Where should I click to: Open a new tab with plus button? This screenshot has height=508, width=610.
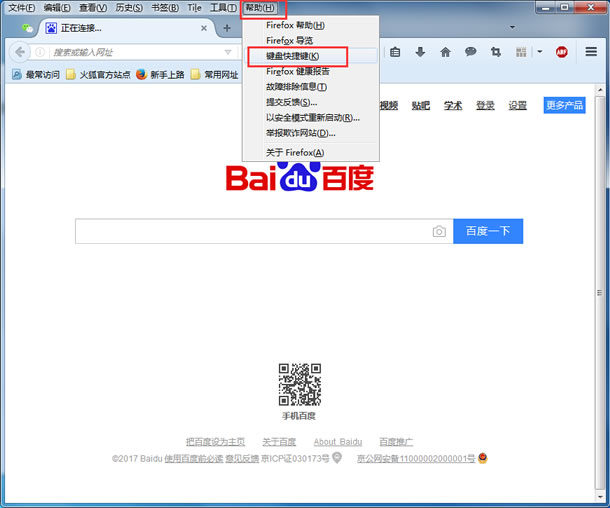[227, 28]
